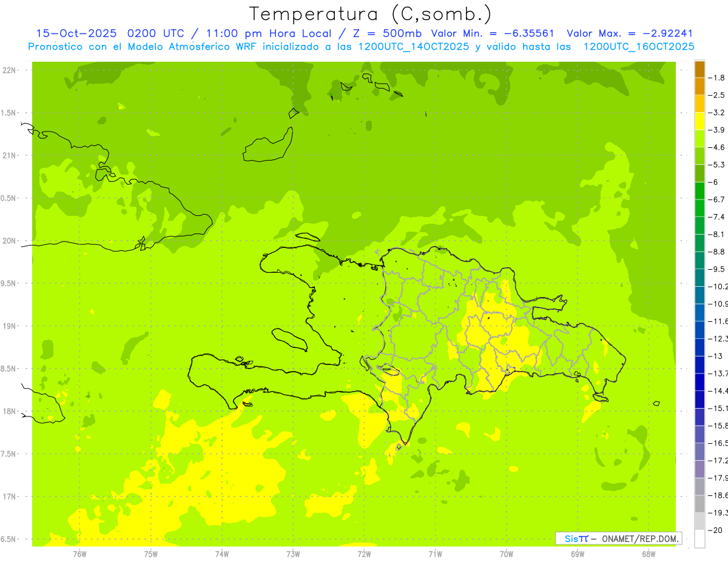728x562 pixels.
Task: Click the '17N' latitude label
Action: (10, 497)
